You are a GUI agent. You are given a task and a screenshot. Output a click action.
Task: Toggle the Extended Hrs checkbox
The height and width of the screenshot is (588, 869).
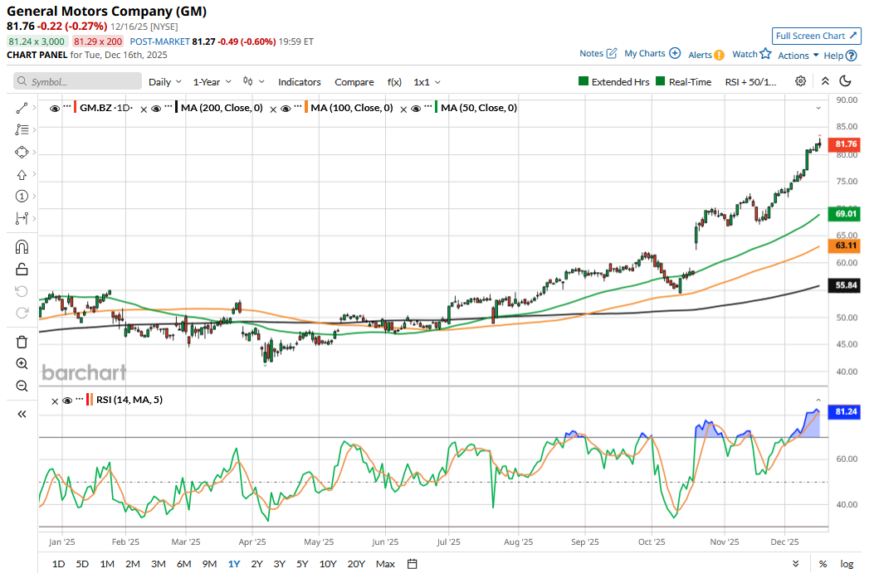[x=584, y=82]
